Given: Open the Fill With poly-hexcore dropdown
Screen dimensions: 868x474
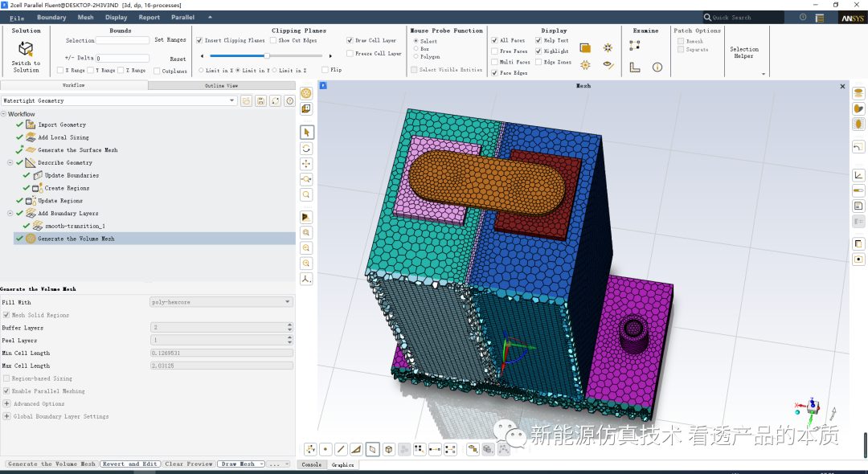Looking at the screenshot, I should pyautogui.click(x=221, y=302).
